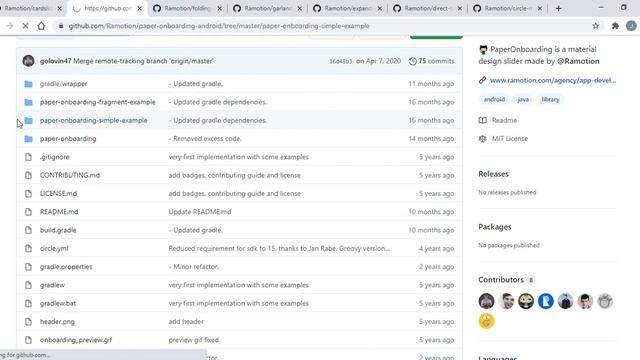Open golovin47 author link
This screenshot has height=360, width=640.
pyautogui.click(x=56, y=61)
